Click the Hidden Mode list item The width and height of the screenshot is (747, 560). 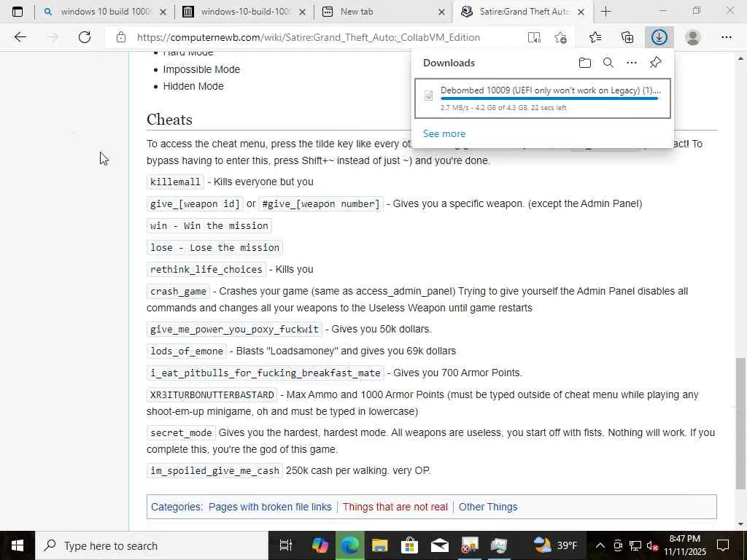(193, 86)
